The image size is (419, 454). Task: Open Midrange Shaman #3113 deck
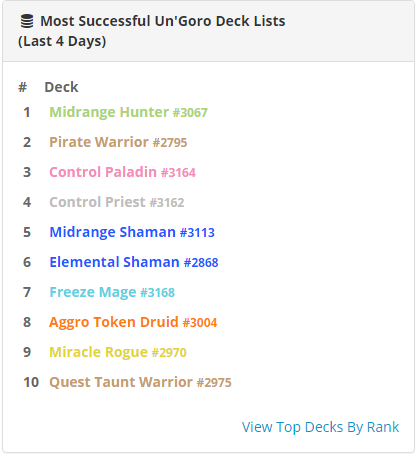tap(132, 232)
